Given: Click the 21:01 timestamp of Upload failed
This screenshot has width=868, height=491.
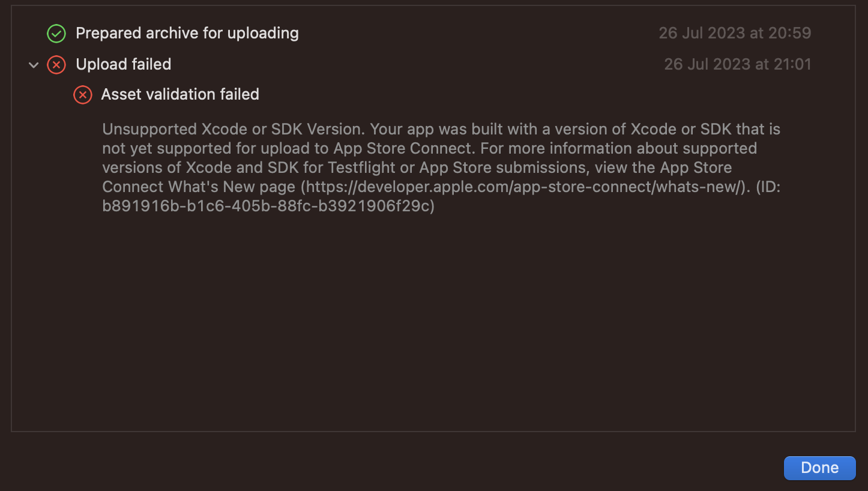Looking at the screenshot, I should [737, 64].
